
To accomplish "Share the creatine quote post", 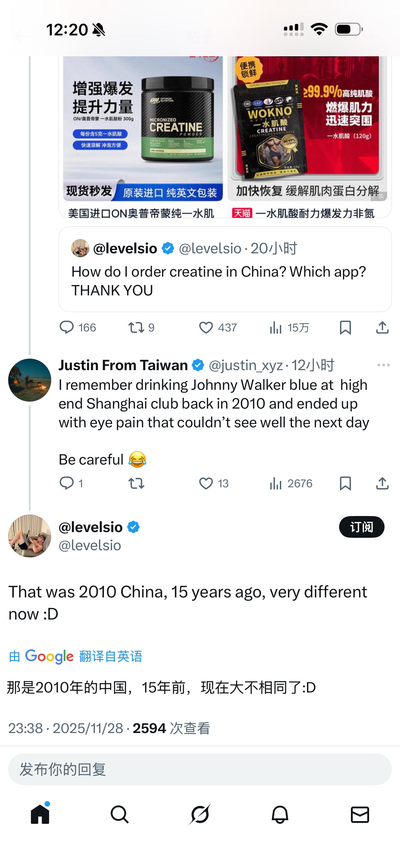I will (x=382, y=327).
